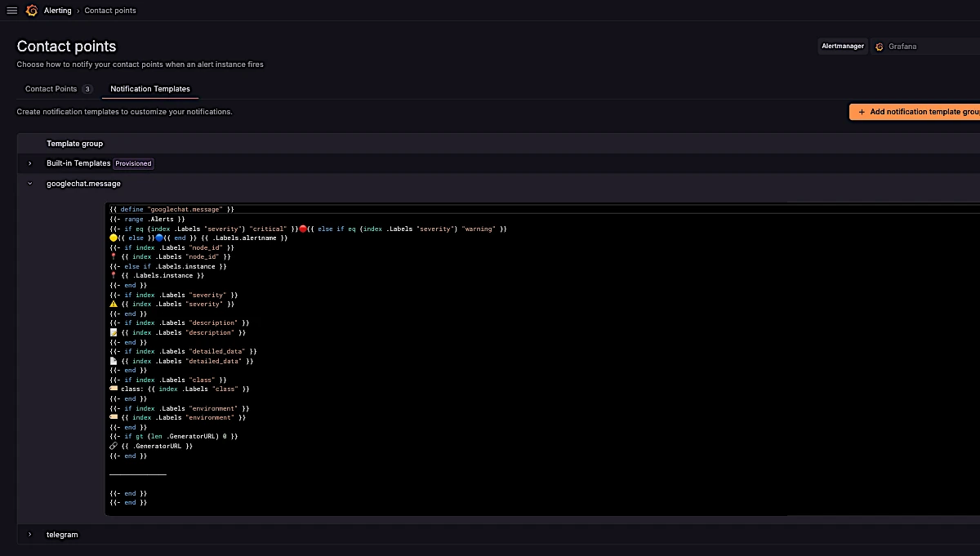Click the Template group column header
The height and width of the screenshot is (556, 980).
click(74, 144)
